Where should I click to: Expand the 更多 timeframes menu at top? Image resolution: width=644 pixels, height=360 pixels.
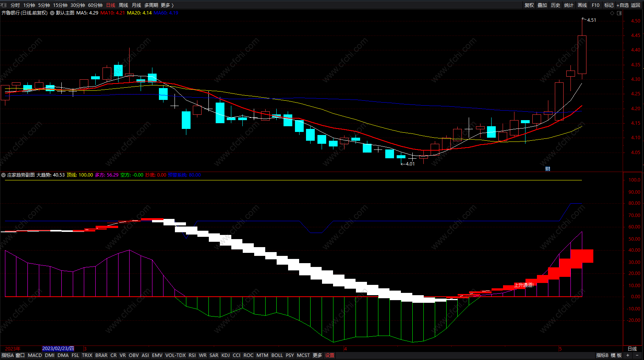click(167, 5)
